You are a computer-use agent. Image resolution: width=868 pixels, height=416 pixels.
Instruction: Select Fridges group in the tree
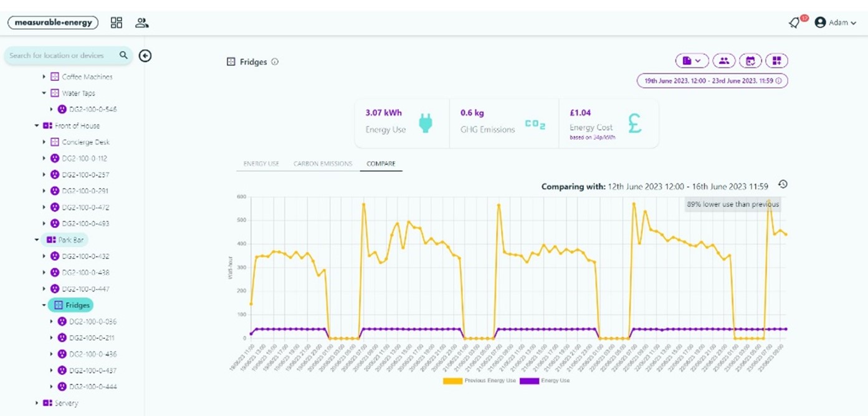(70, 305)
